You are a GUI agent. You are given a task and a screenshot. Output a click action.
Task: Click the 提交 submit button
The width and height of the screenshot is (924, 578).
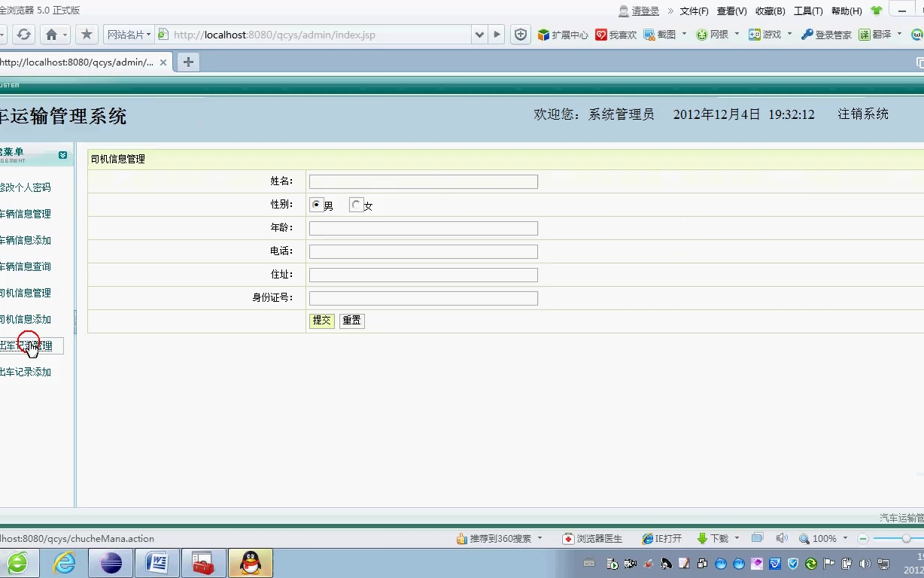pos(321,320)
